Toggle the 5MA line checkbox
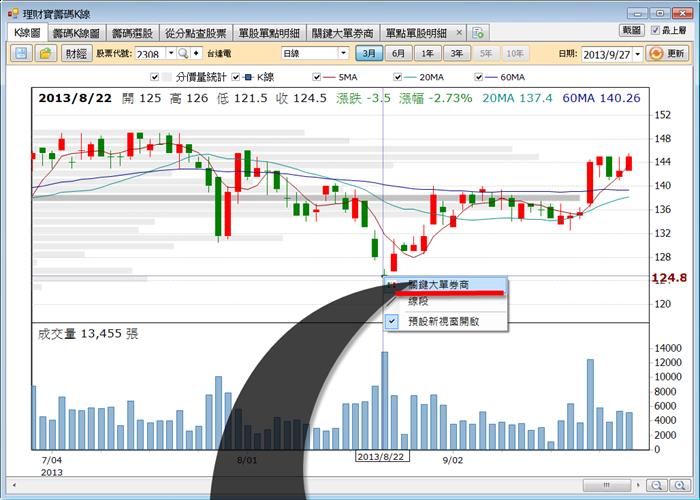 click(317, 77)
